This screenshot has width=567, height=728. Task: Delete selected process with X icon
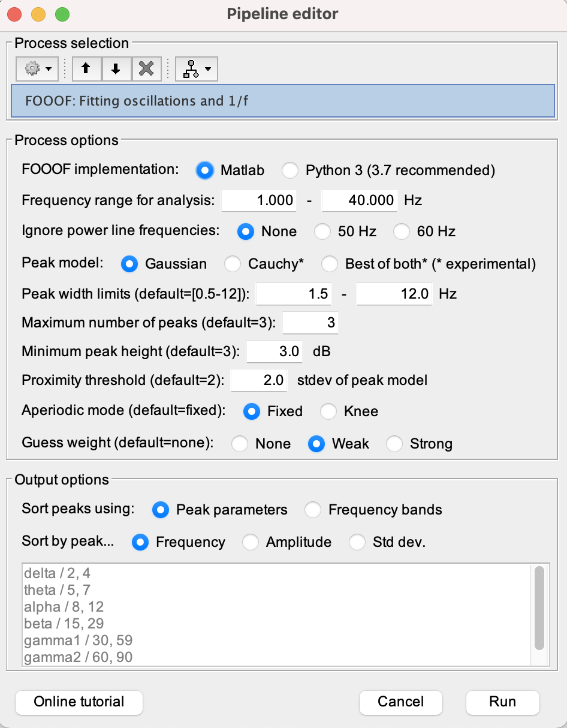coord(146,69)
